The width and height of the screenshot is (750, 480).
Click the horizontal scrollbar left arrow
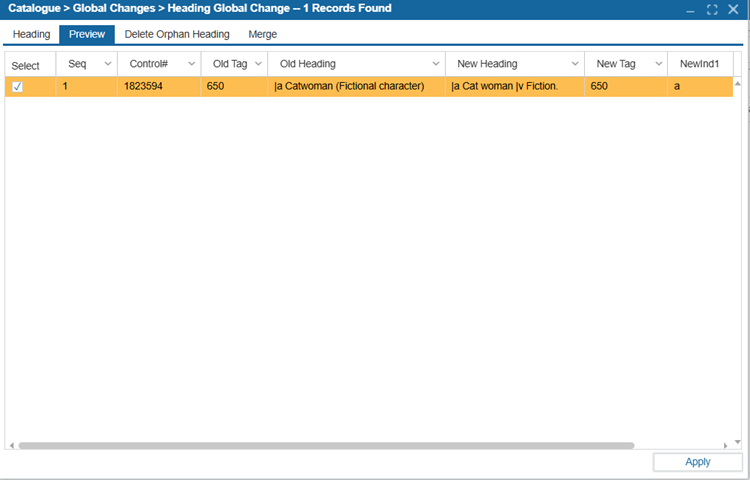pos(11,446)
